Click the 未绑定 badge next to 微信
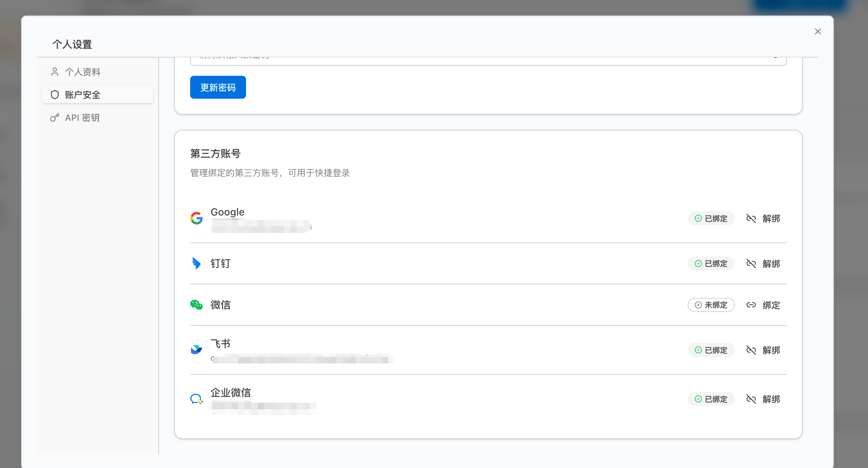This screenshot has width=868, height=468. [711, 305]
